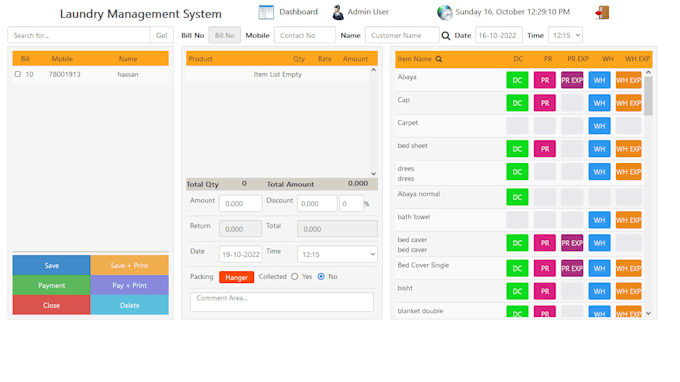Add Bed Cover Single with PR EXP
The width and height of the screenshot is (680, 382).
tap(572, 268)
